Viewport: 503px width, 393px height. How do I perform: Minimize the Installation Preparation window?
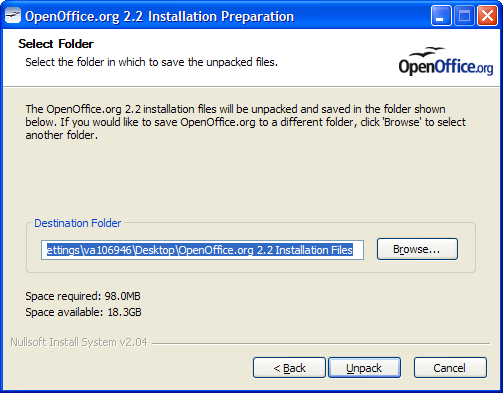point(441,15)
